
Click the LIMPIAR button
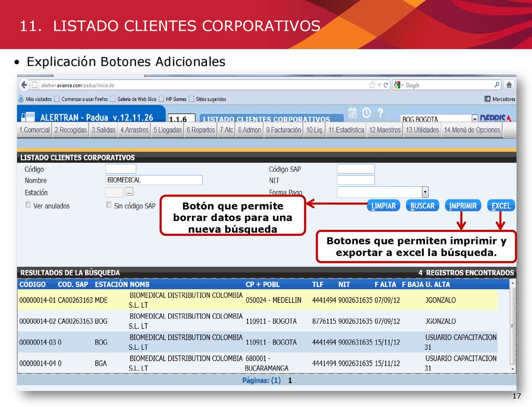coord(383,205)
